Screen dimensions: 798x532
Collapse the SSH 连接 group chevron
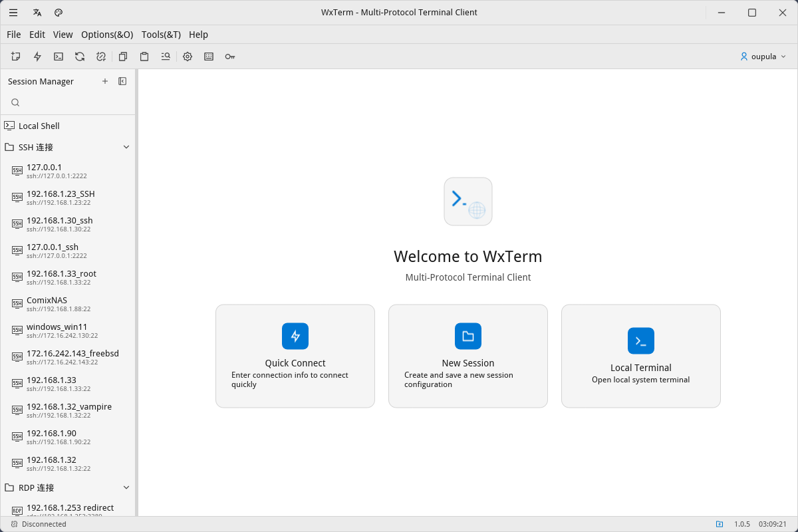[x=126, y=147]
